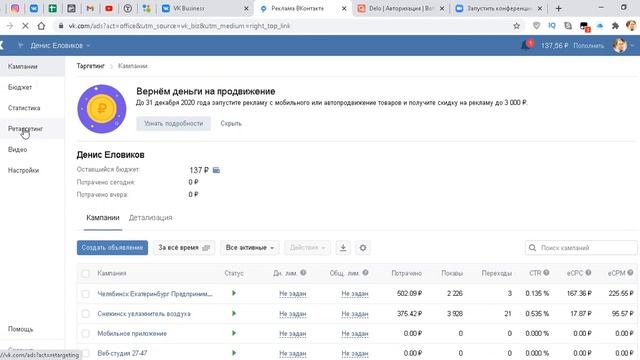Image resolution: width=640 pixels, height=360 pixels.
Task: Check the Снежинск увлажнитель воздуха checkbox
Action: (x=85, y=313)
